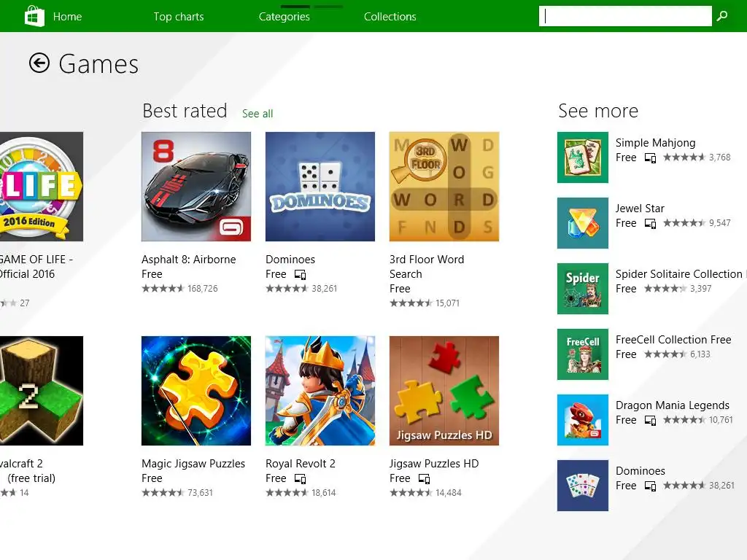Click Simple Mahjong rating 3,768
747x560 pixels.
pyautogui.click(x=697, y=157)
